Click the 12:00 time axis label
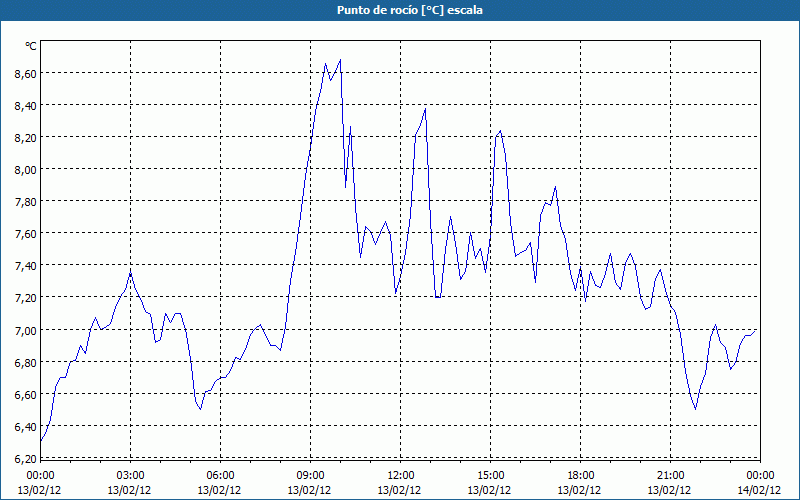Image resolution: width=800 pixels, height=500 pixels. point(401,476)
